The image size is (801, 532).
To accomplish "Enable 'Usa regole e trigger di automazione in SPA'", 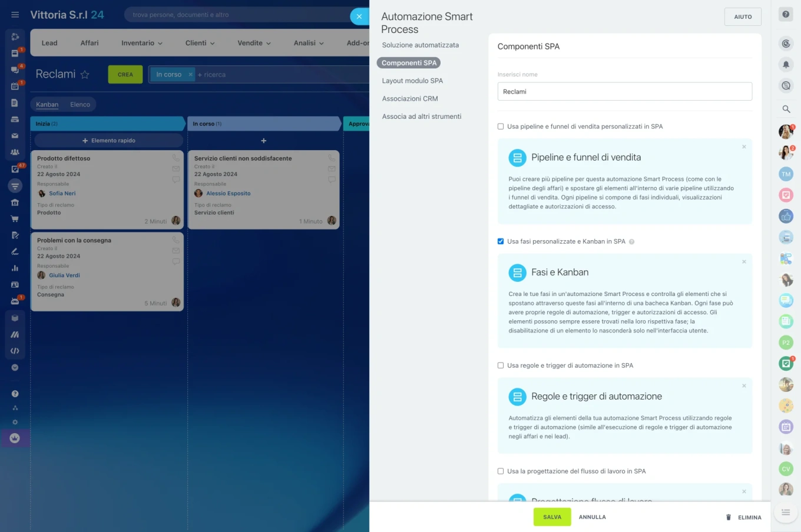I will pyautogui.click(x=500, y=365).
